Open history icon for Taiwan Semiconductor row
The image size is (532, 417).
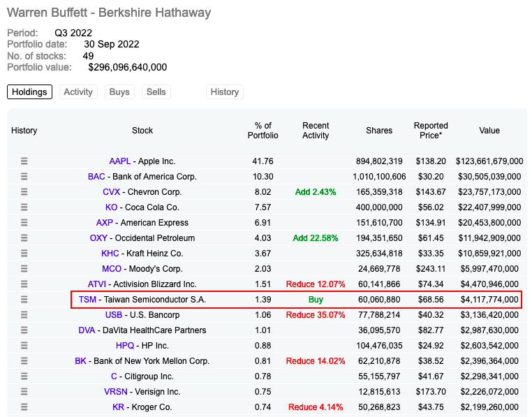point(24,300)
